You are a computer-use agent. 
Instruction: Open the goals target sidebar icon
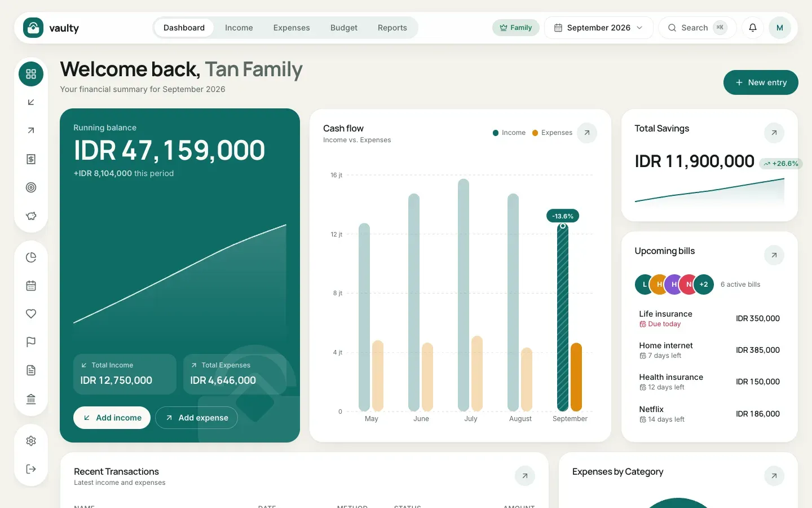pos(31,187)
